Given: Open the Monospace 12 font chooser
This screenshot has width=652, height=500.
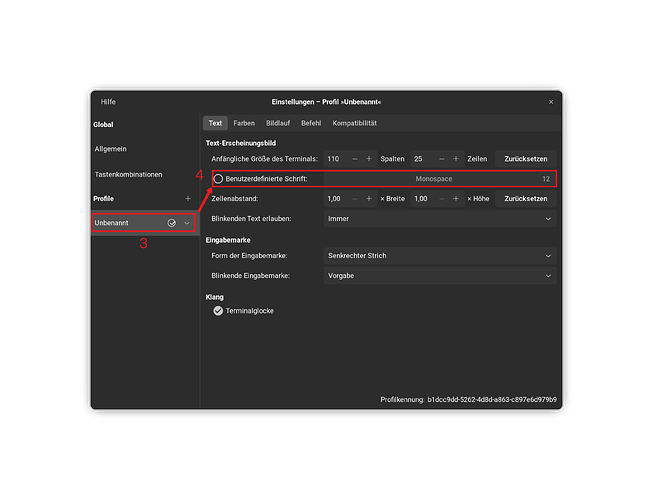Looking at the screenshot, I should point(439,179).
